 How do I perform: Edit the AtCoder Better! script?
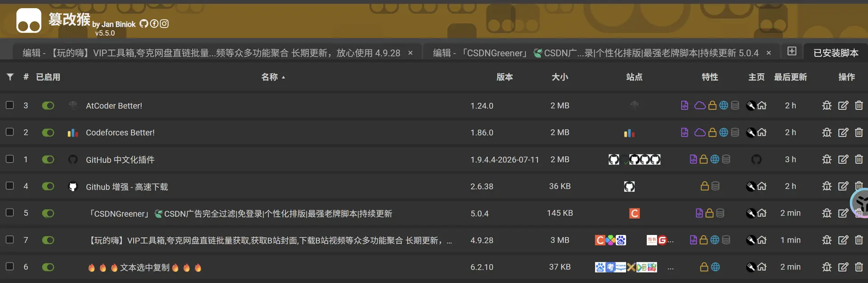[x=843, y=106]
